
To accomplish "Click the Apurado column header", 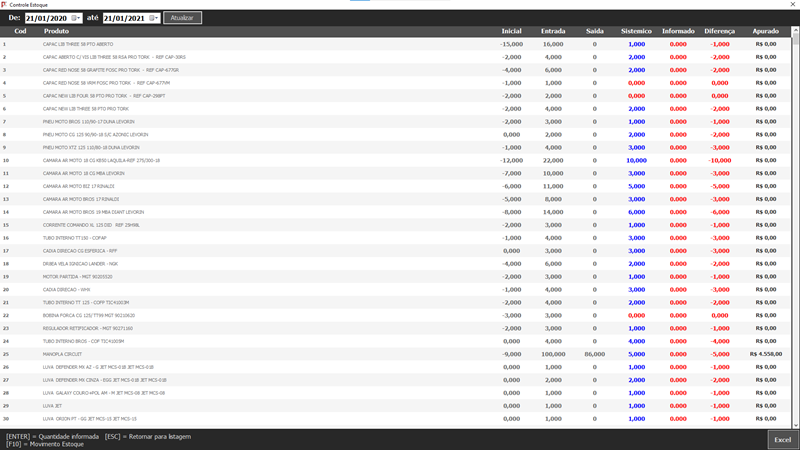I will click(x=765, y=31).
